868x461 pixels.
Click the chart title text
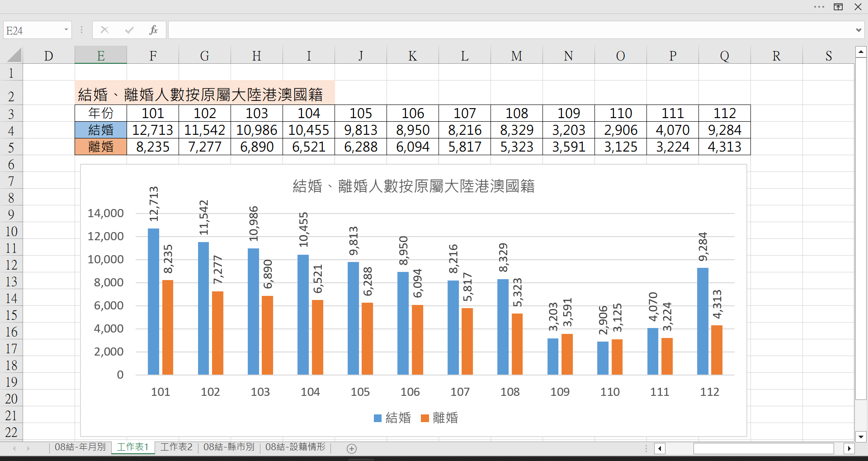[x=414, y=186]
